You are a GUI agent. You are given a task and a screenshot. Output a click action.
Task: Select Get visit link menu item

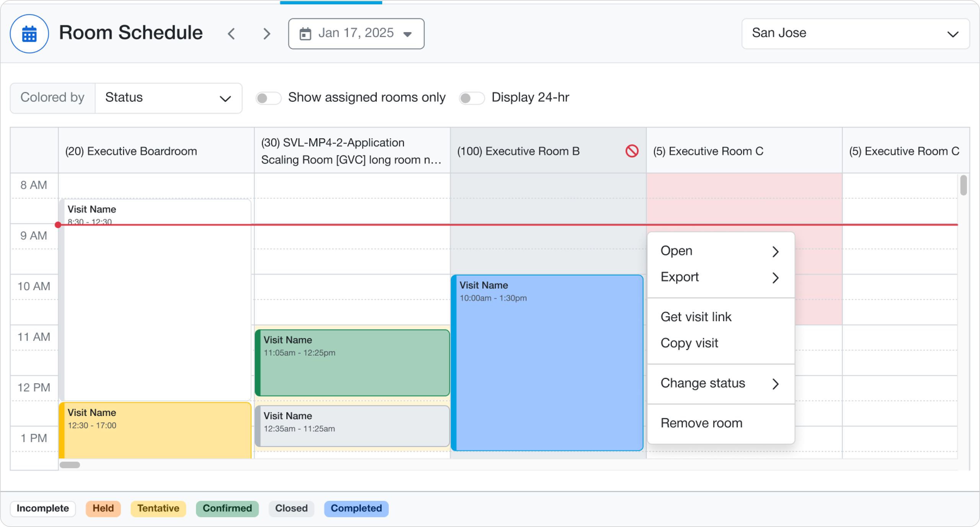[x=696, y=317]
